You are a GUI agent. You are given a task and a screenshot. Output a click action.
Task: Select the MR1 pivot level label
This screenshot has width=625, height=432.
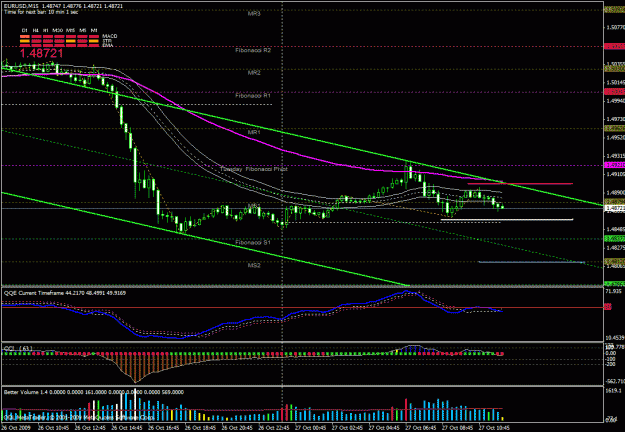coord(254,132)
